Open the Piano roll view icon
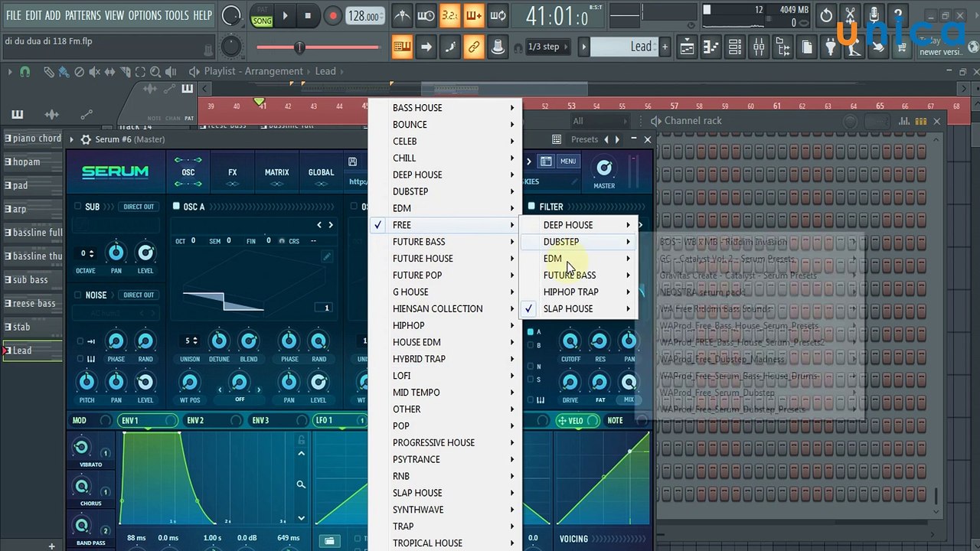Viewport: 980px width, 551px height. coord(710,47)
